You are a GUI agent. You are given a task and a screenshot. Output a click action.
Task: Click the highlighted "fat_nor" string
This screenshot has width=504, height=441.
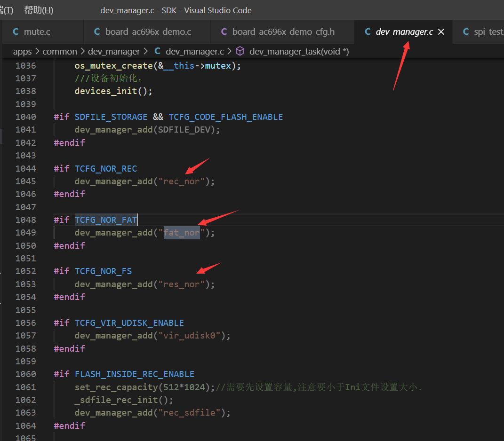[181, 233]
